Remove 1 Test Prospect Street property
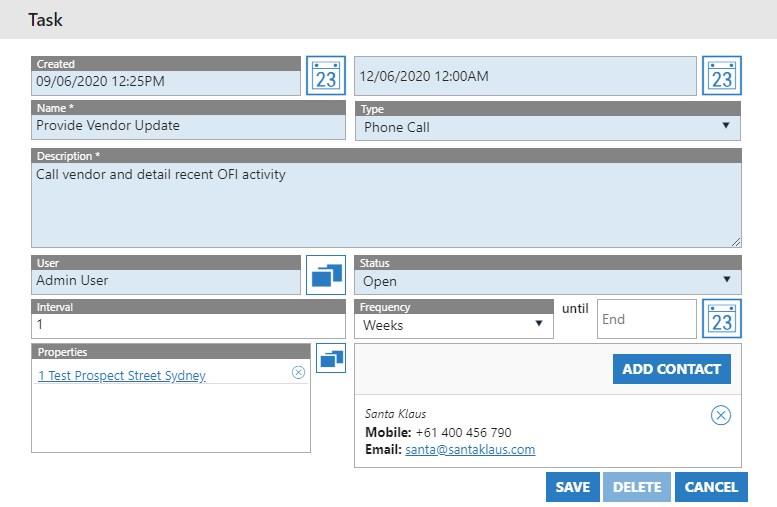The width and height of the screenshot is (777, 507). (x=298, y=372)
